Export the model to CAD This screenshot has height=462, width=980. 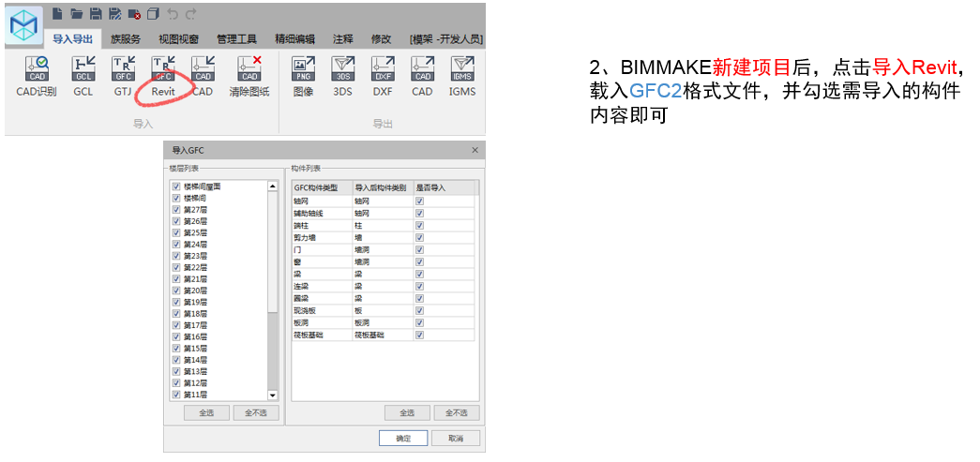pyautogui.click(x=423, y=76)
